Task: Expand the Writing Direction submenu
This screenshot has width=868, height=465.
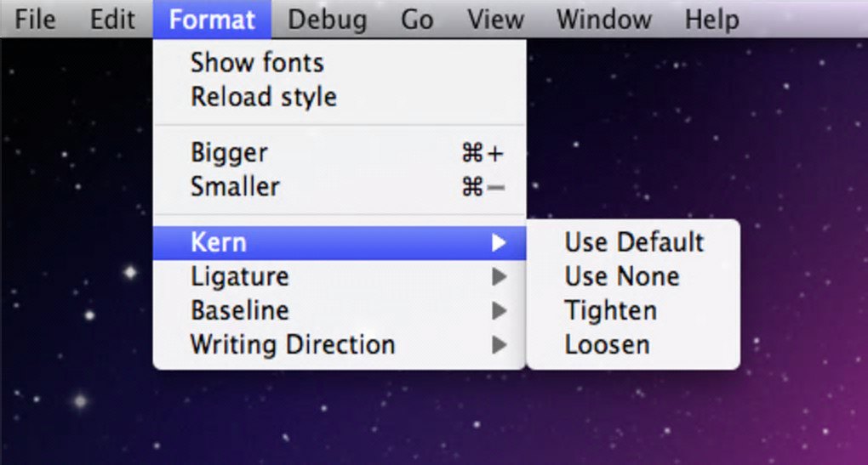Action: click(339, 344)
